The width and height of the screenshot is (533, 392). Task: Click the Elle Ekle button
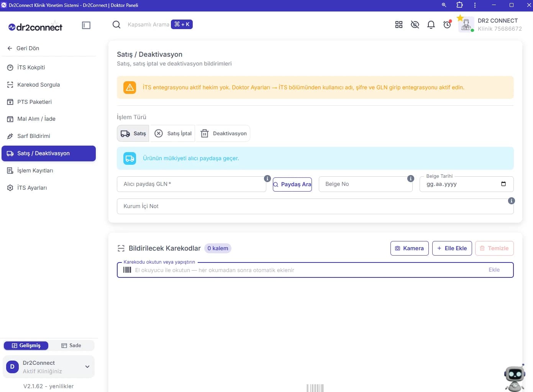tap(452, 248)
